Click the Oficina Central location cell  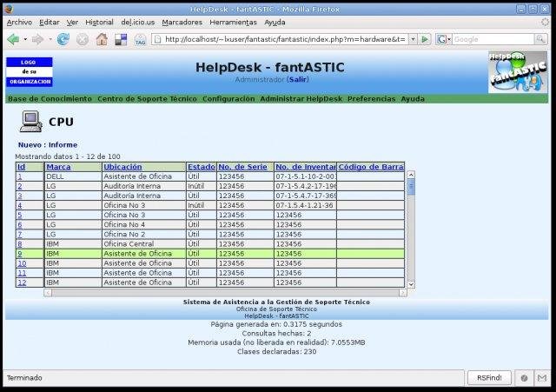(x=144, y=244)
